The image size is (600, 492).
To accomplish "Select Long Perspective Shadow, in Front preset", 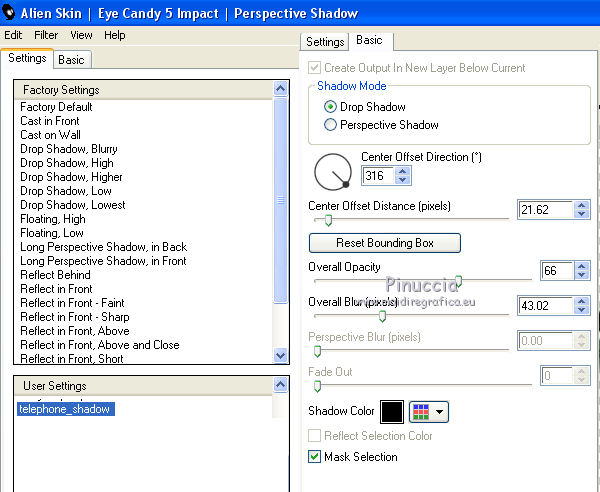I will click(x=103, y=261).
